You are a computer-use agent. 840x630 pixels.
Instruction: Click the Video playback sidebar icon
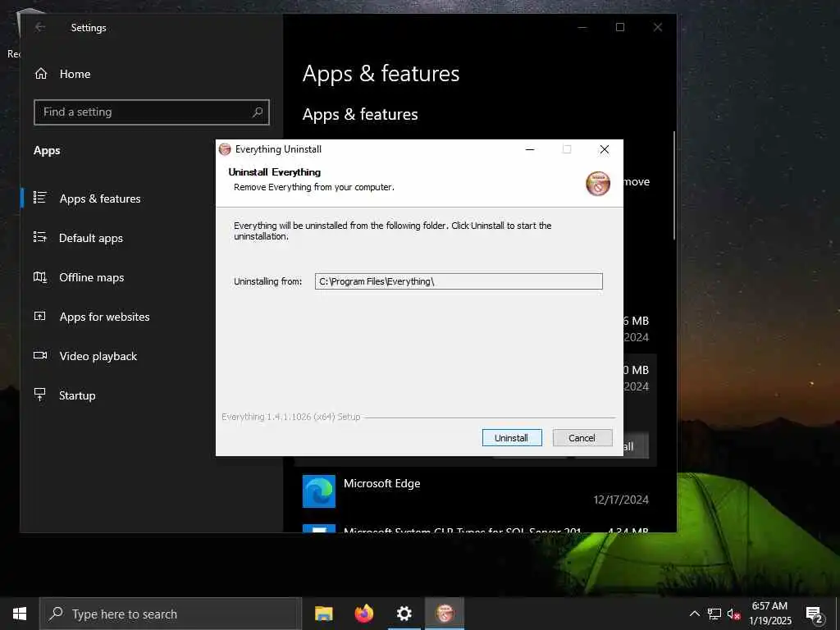click(x=40, y=355)
